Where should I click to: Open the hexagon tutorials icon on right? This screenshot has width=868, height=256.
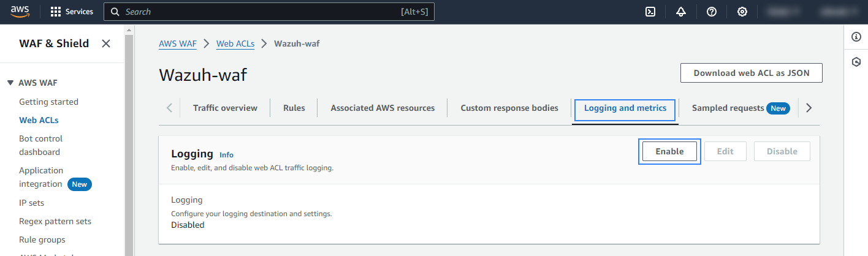point(856,62)
